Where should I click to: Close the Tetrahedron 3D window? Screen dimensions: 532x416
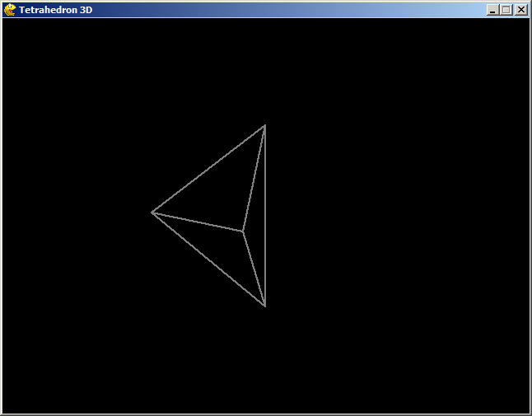tap(520, 10)
